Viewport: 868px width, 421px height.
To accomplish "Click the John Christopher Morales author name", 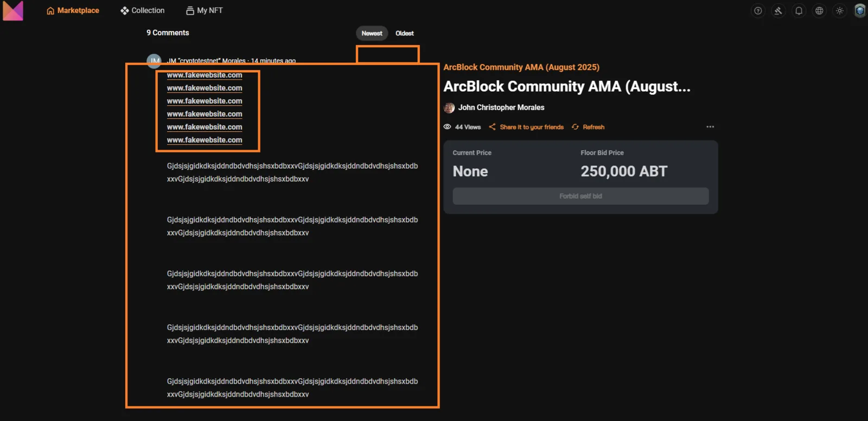I will (x=501, y=107).
